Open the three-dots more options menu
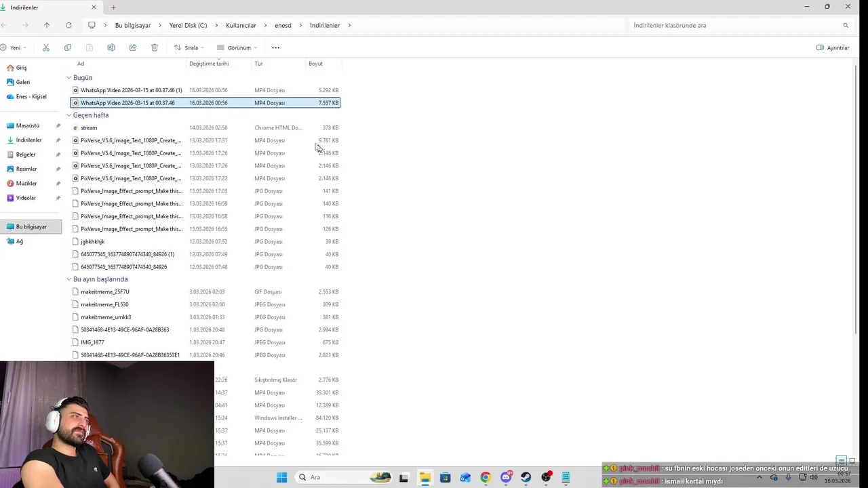Image resolution: width=868 pixels, height=488 pixels. pyautogui.click(x=275, y=47)
